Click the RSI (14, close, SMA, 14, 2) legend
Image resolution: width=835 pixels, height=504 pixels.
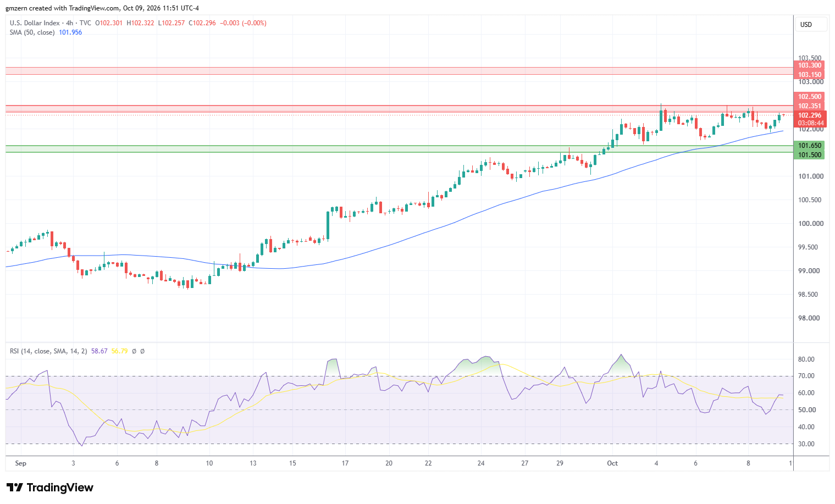48,351
